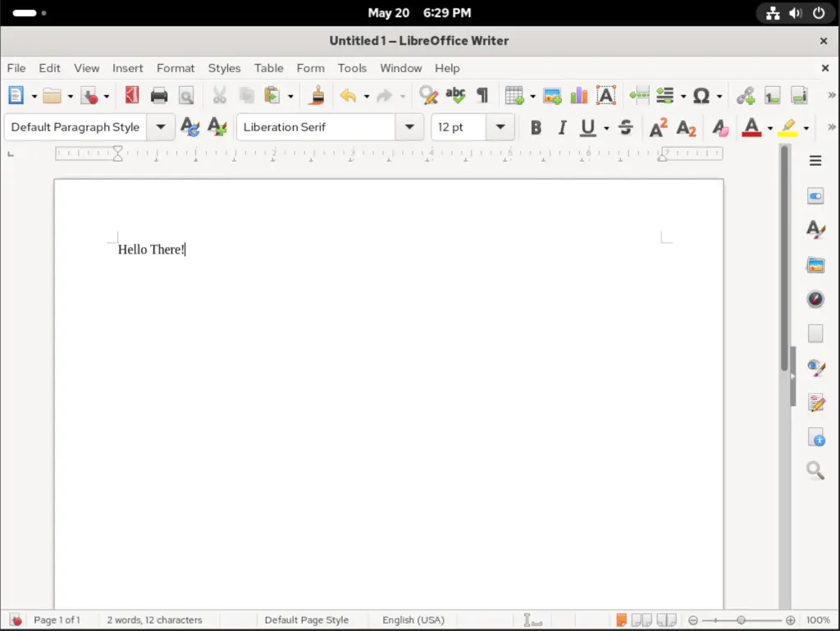Toggle formatting marks visibility
Image resolution: width=840 pixels, height=631 pixels.
coord(482,95)
